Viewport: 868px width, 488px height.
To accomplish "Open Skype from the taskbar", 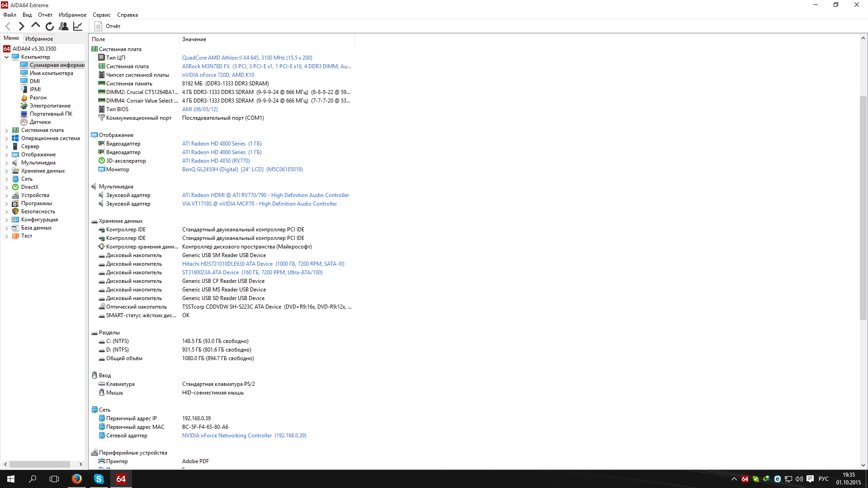I will [x=99, y=479].
